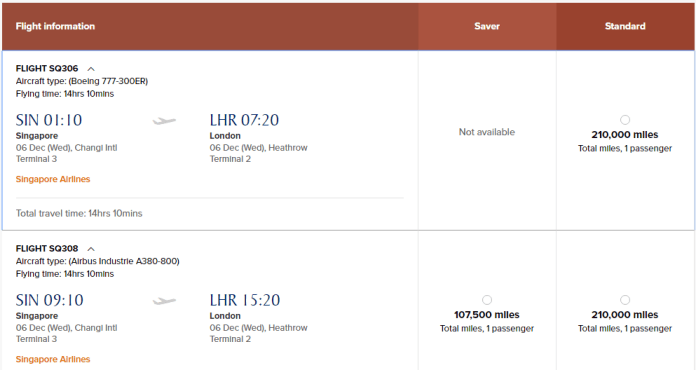The width and height of the screenshot is (696, 370).
Task: Collapse the FLIGHT SQ308 details chevron
Action: pos(91,249)
